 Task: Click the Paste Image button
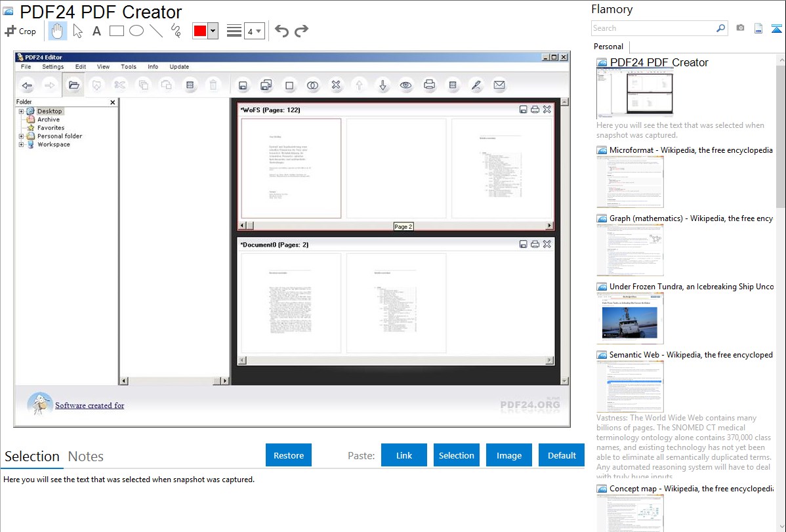tap(508, 455)
